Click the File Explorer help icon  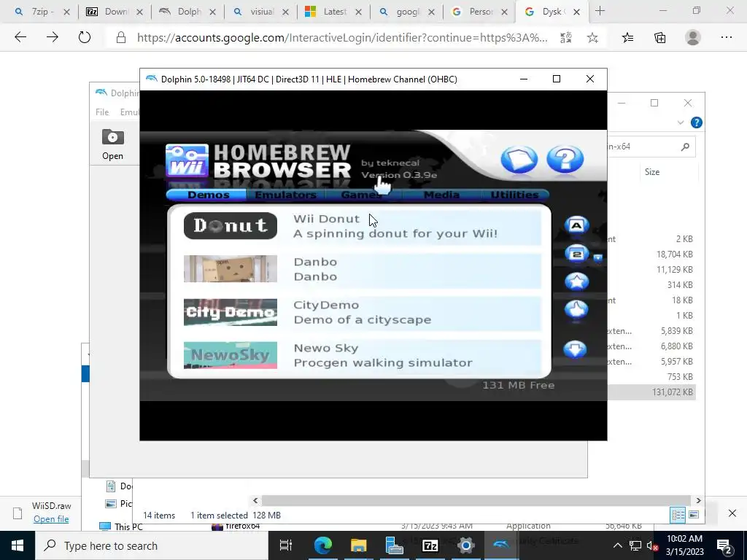[x=696, y=122]
